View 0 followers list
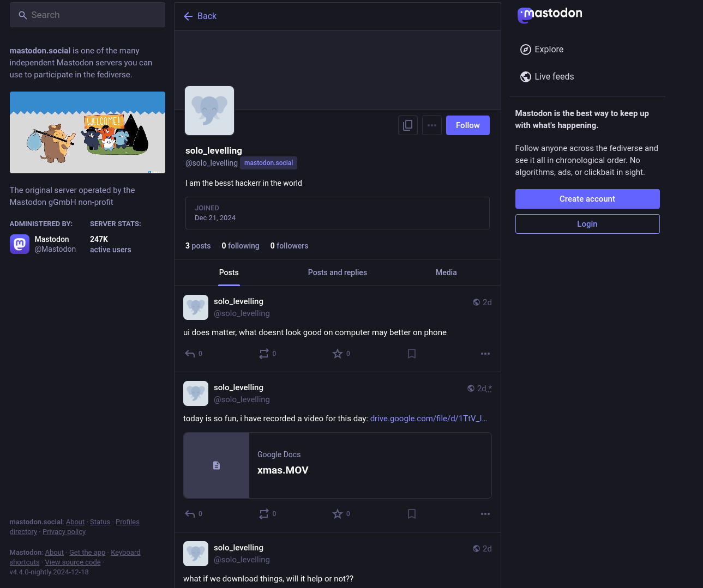The width and height of the screenshot is (703, 588). pyautogui.click(x=289, y=246)
